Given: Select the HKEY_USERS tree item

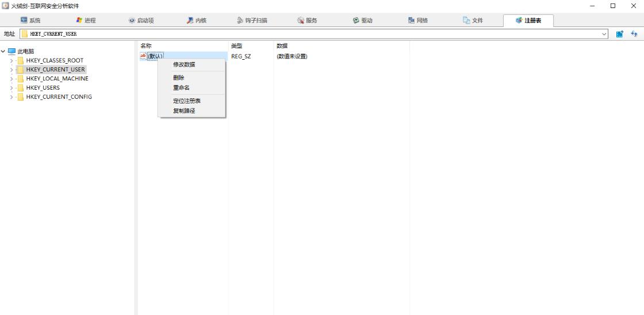Looking at the screenshot, I should pos(43,88).
